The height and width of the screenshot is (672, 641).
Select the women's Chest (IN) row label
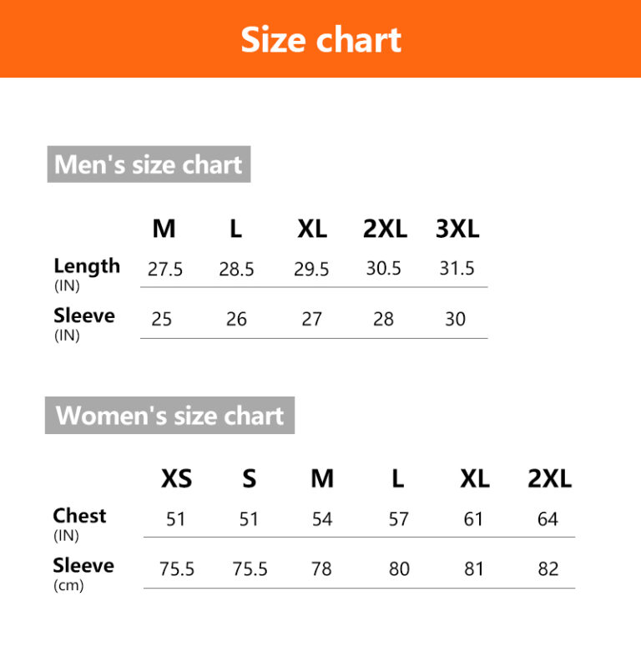(79, 523)
